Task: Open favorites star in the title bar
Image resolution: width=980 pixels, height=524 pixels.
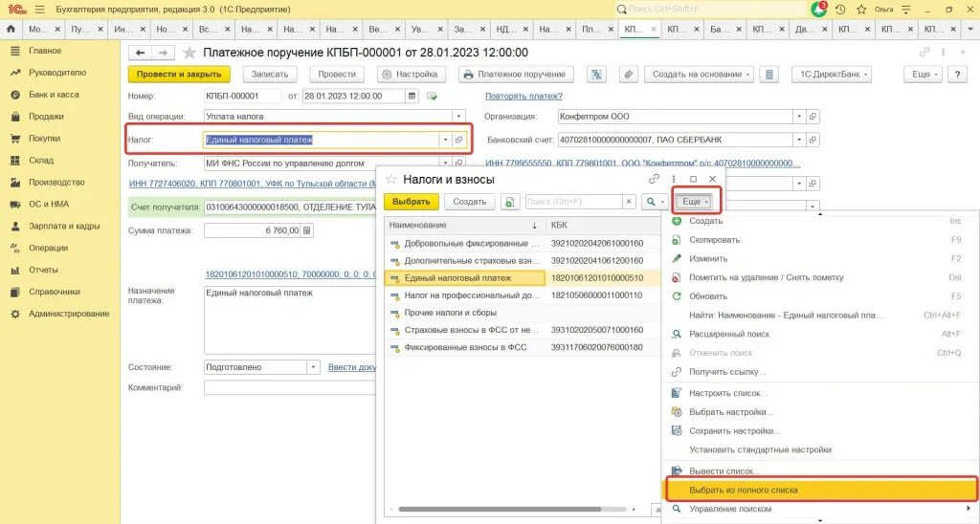Action: click(861, 10)
